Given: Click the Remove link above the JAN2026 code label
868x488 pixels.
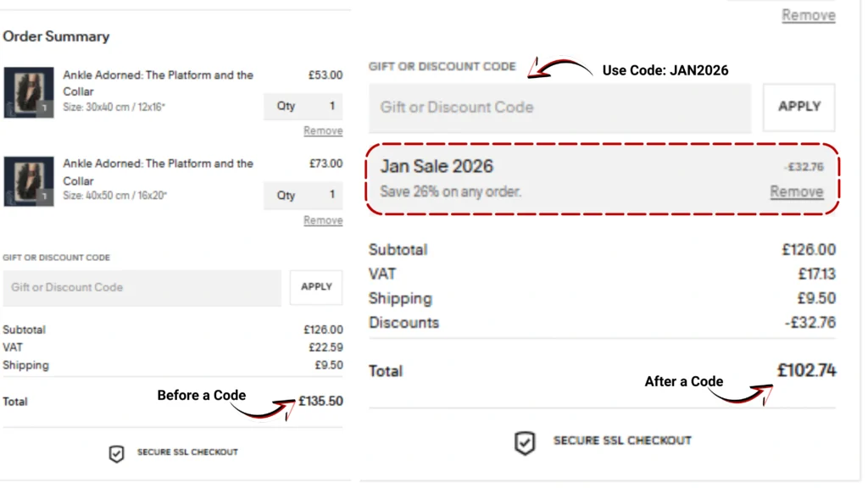Looking at the screenshot, I should click(x=808, y=15).
